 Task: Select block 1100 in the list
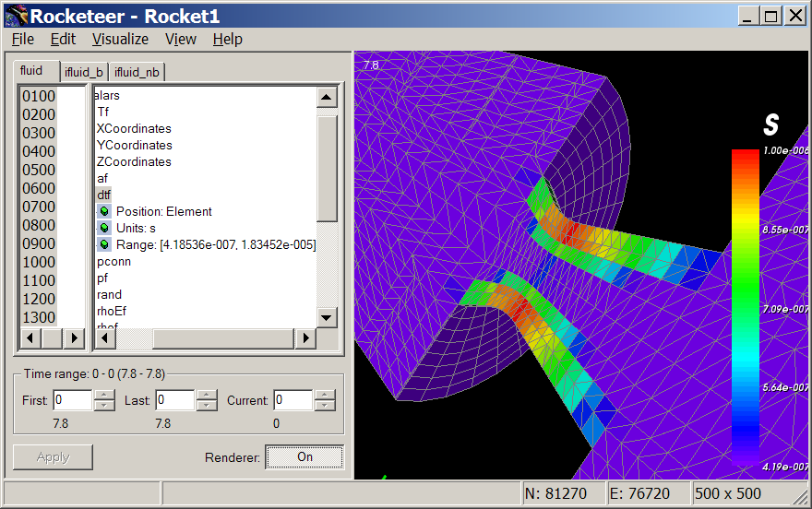39,280
